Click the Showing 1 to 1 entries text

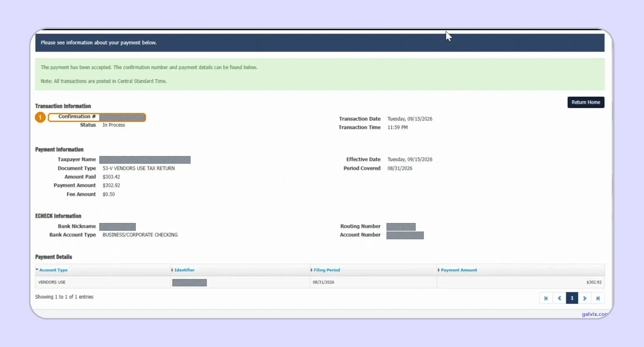[64, 297]
